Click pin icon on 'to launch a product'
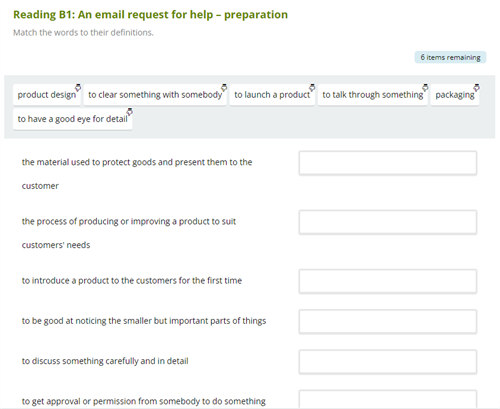 pyautogui.click(x=312, y=88)
